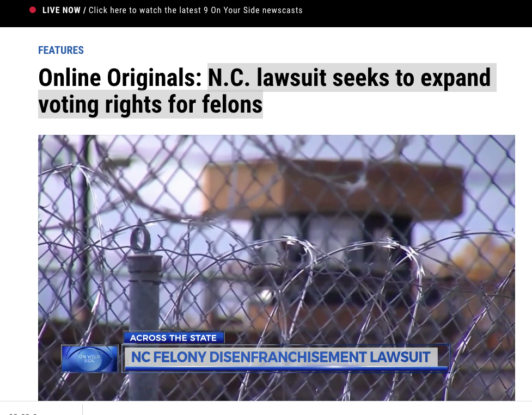The image size is (532, 415).
Task: Open the FEATURES category link
Action: (x=61, y=50)
